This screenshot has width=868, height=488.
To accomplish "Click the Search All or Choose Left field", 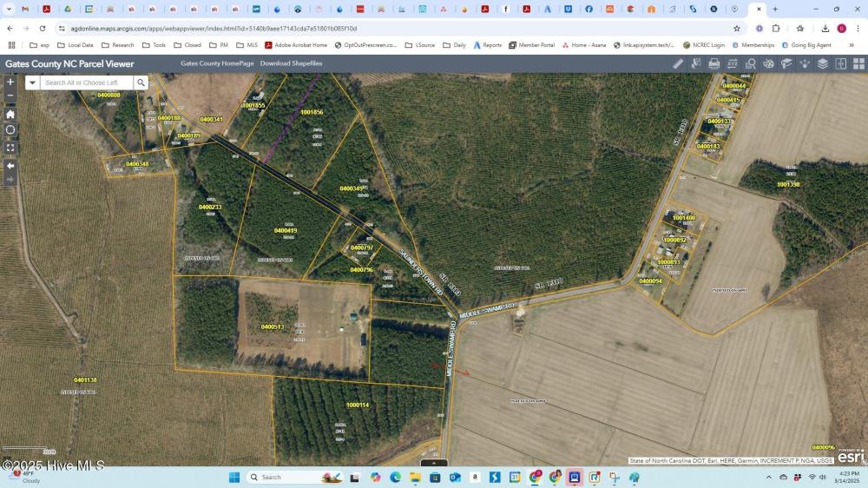I will [x=87, y=82].
